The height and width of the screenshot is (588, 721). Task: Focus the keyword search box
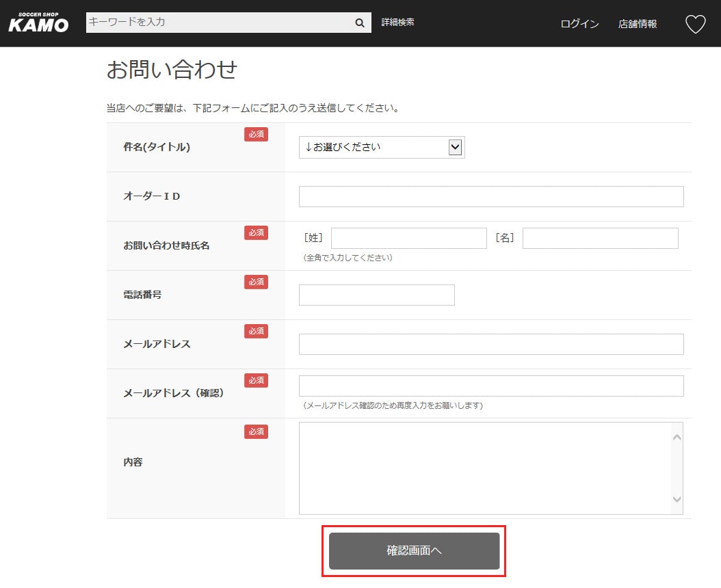218,22
